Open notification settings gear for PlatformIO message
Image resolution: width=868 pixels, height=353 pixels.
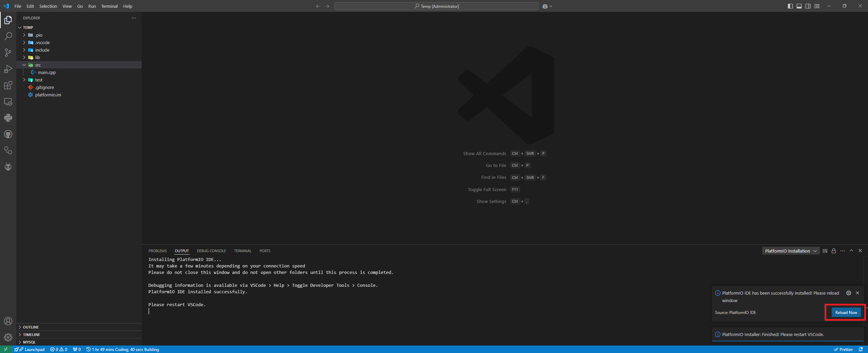[849, 293]
